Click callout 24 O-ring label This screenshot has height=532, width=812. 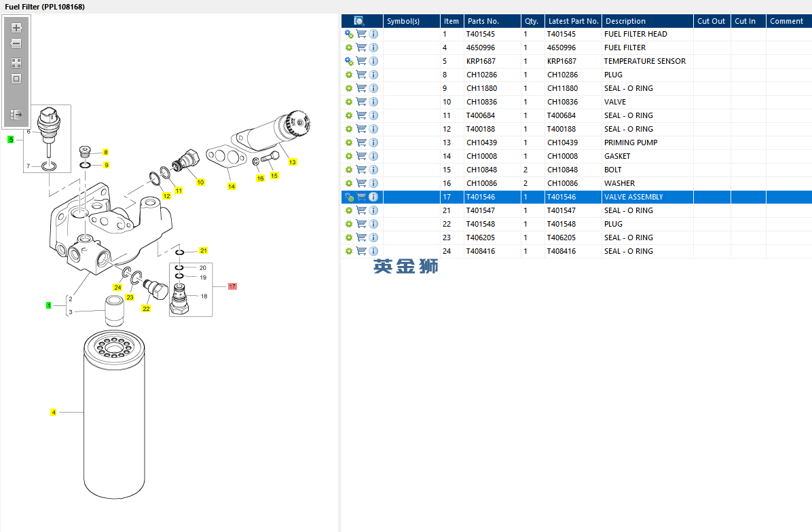[x=117, y=287]
